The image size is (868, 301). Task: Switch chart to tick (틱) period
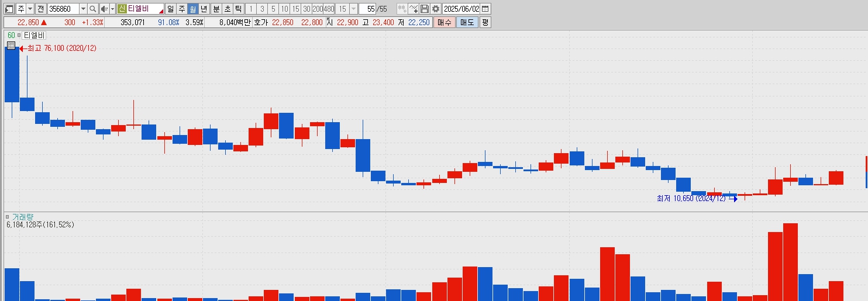(238, 9)
